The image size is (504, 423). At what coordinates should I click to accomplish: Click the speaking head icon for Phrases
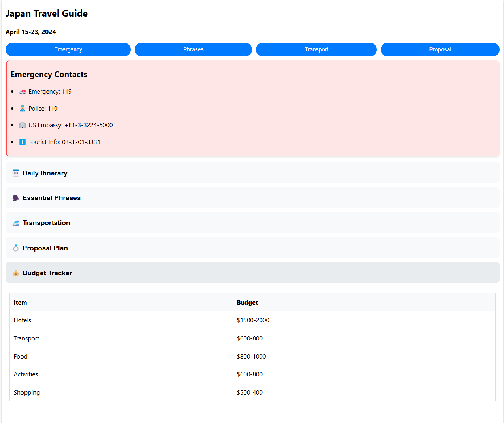16,198
